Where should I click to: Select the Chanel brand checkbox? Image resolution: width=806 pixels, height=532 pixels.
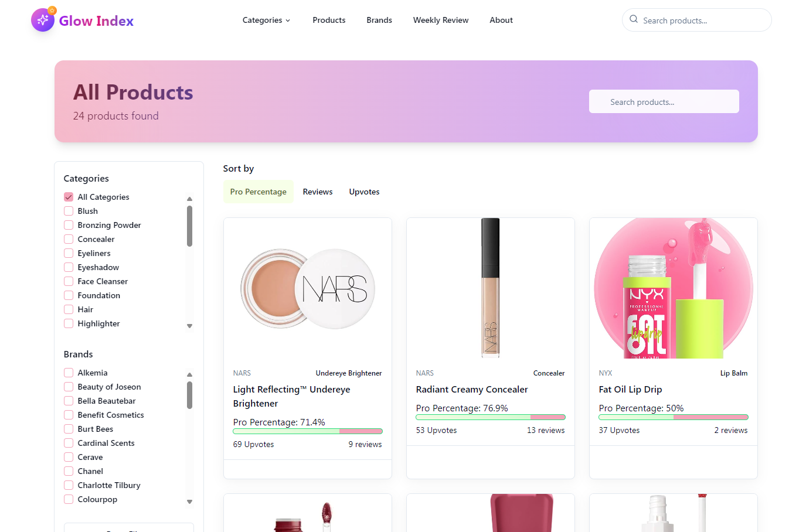coord(69,471)
